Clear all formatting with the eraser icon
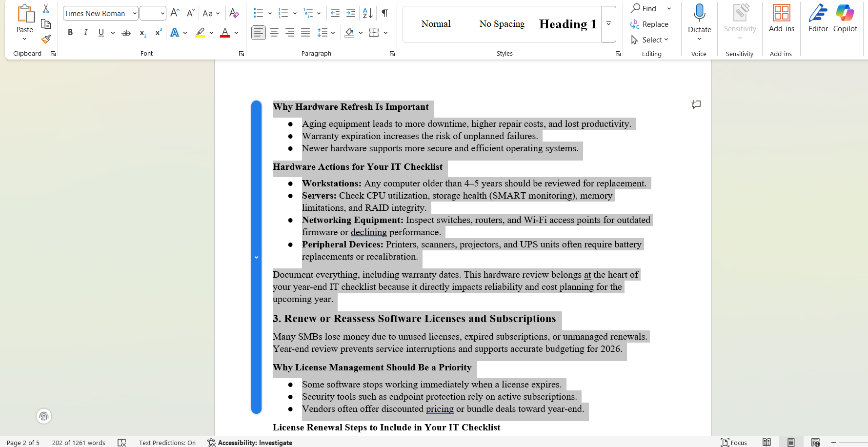This screenshot has height=447, width=868. tap(234, 13)
